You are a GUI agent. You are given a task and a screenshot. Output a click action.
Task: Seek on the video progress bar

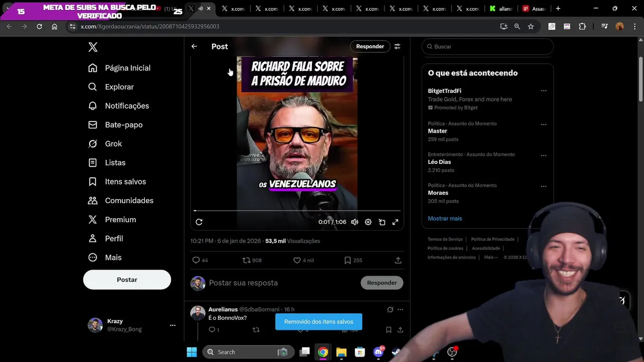297,211
